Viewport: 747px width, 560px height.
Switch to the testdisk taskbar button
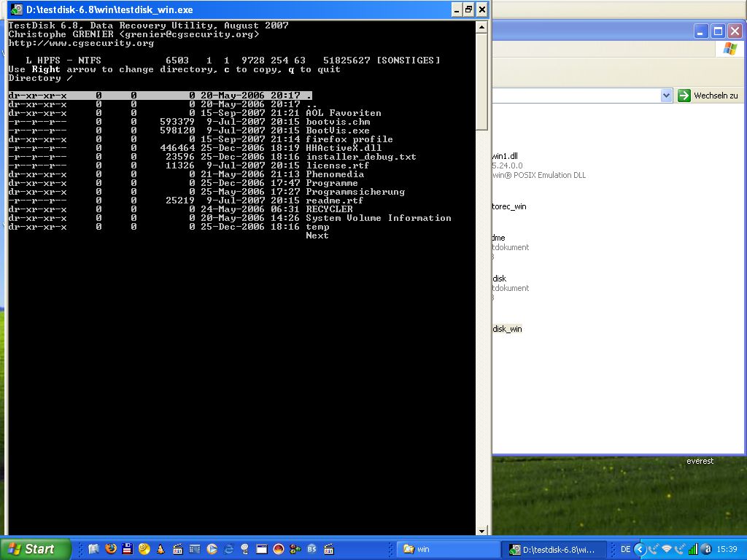click(x=554, y=549)
